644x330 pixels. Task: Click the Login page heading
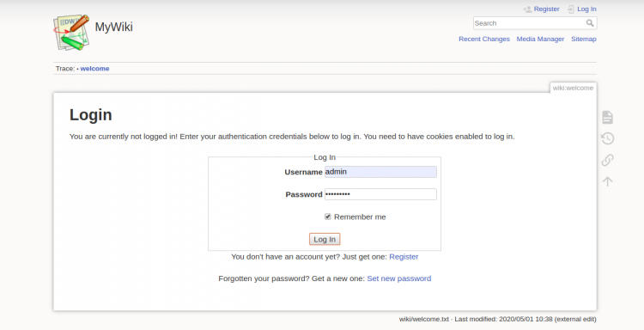[91, 114]
